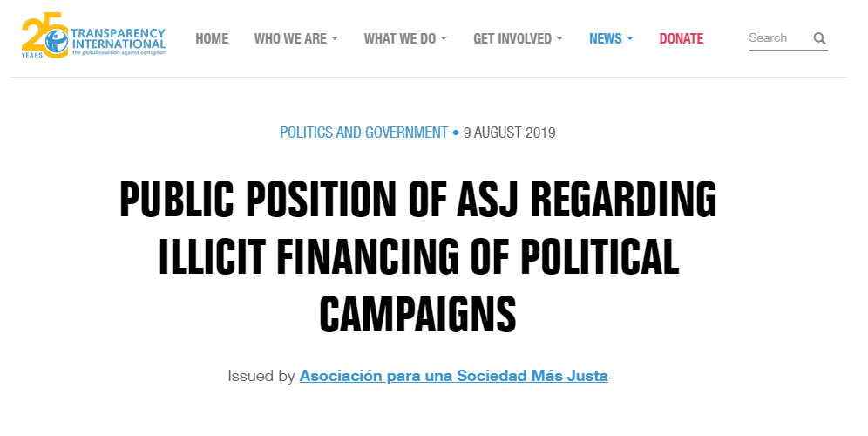The height and width of the screenshot is (436, 868).
Task: Focus the Search text field
Action: [776, 38]
